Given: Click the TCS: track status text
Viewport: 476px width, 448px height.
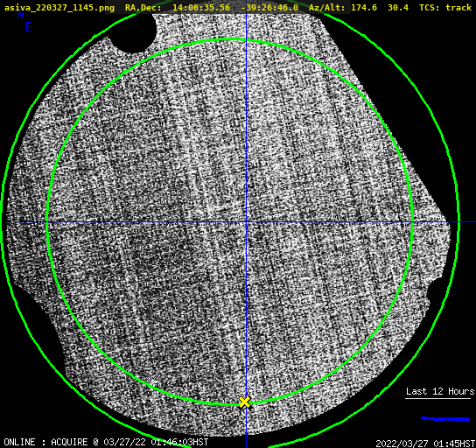Looking at the screenshot, I should 445,7.
